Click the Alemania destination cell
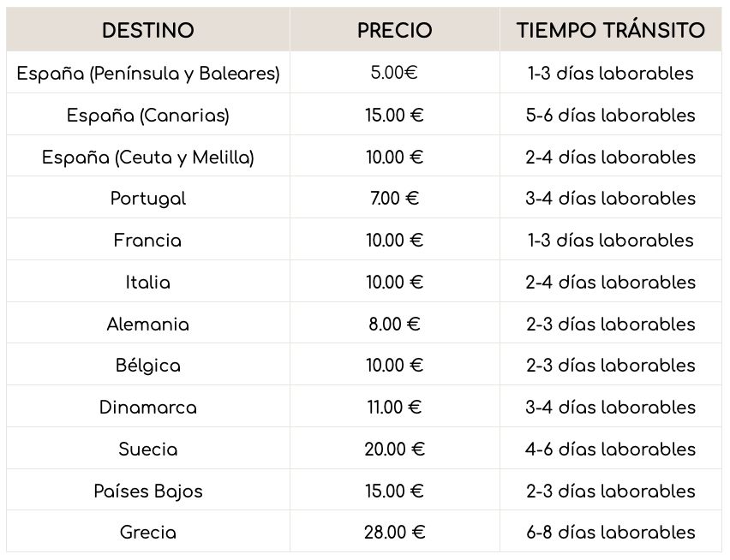The image size is (730, 560). 148,325
